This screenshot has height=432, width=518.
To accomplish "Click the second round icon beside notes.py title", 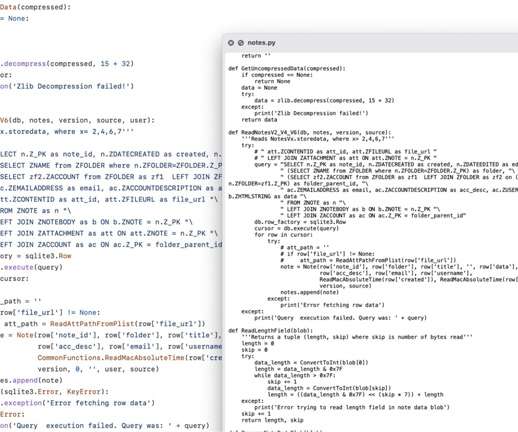I will pyautogui.click(x=241, y=43).
